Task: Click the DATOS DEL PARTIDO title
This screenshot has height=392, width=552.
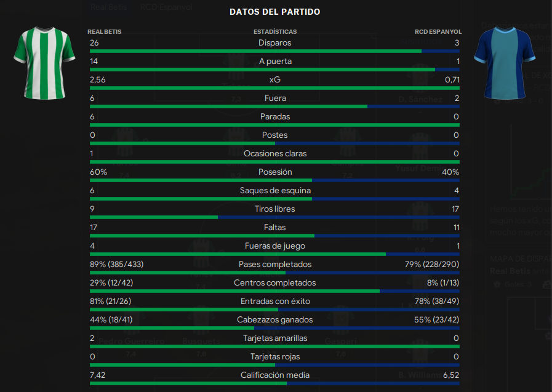Action: (x=275, y=12)
